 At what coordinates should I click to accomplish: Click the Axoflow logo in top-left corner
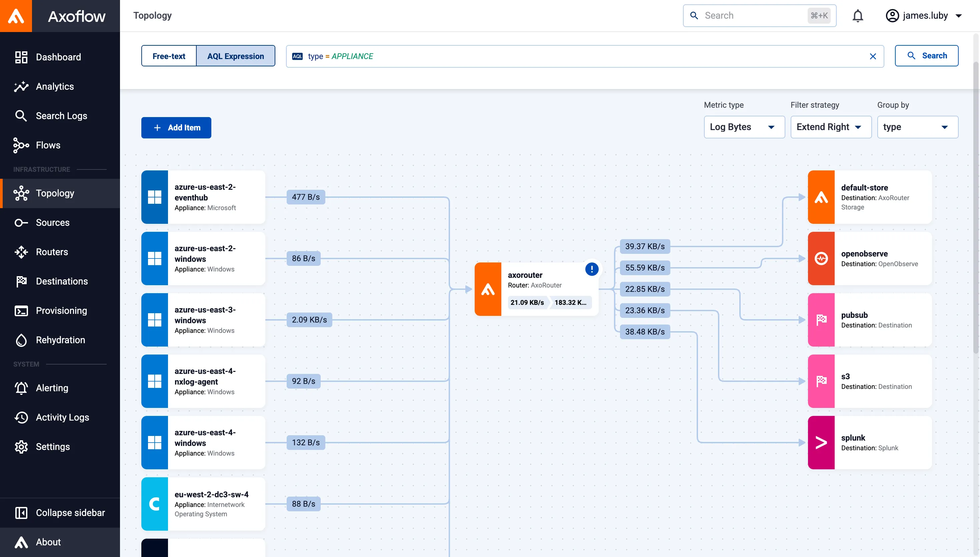(16, 16)
